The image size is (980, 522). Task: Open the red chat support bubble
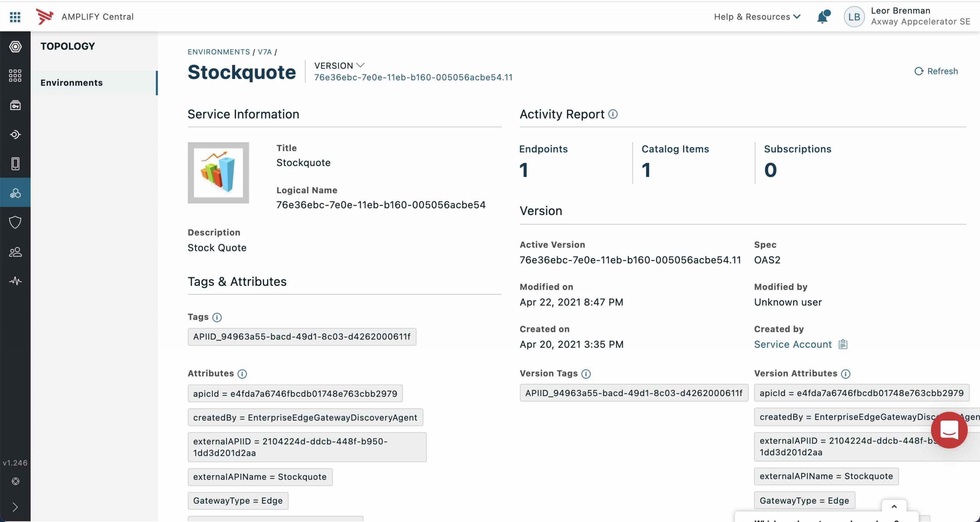(949, 430)
